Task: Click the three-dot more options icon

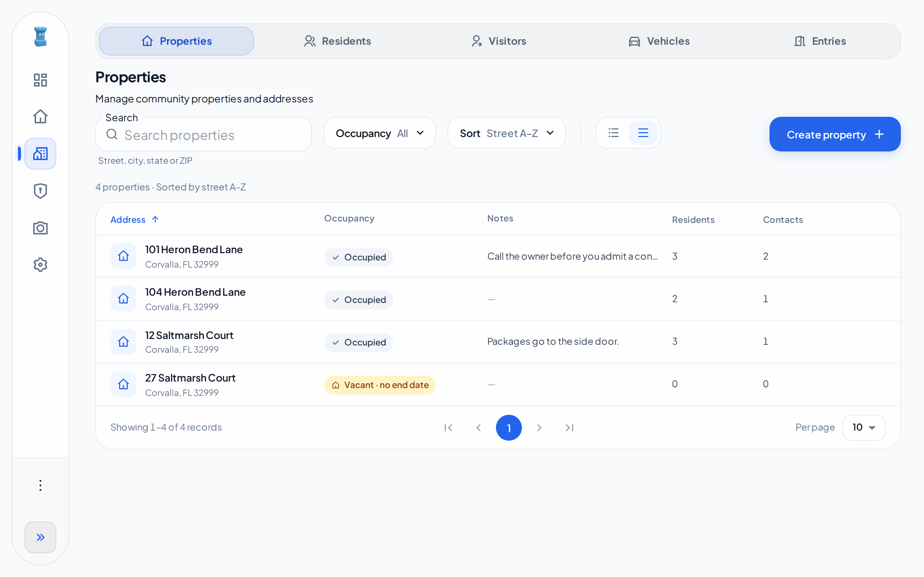Action: click(x=40, y=485)
